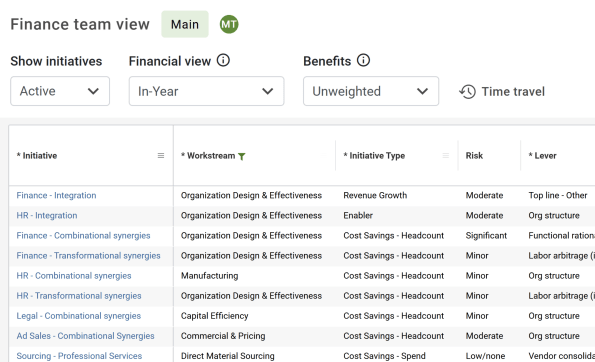Open HR - Transformational synergies link
The image size is (595, 362).
point(79,296)
